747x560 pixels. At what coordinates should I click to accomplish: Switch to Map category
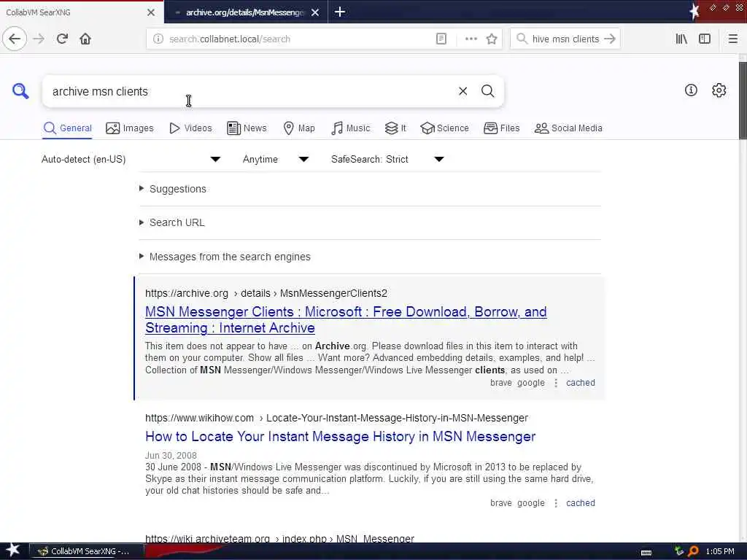tap(299, 128)
